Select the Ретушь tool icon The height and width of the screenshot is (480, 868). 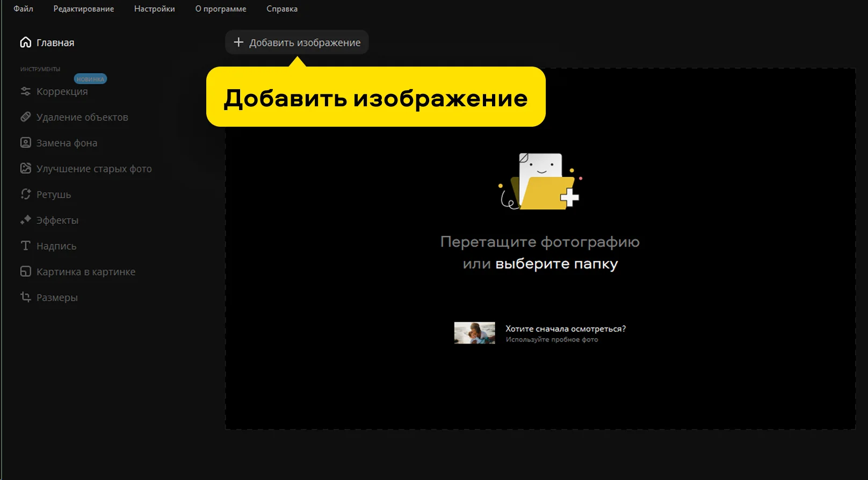(25, 194)
